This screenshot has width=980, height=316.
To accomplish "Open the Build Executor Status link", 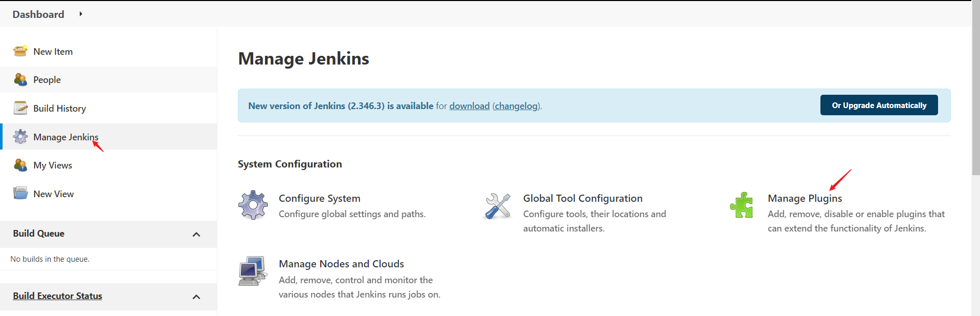I will (x=57, y=296).
